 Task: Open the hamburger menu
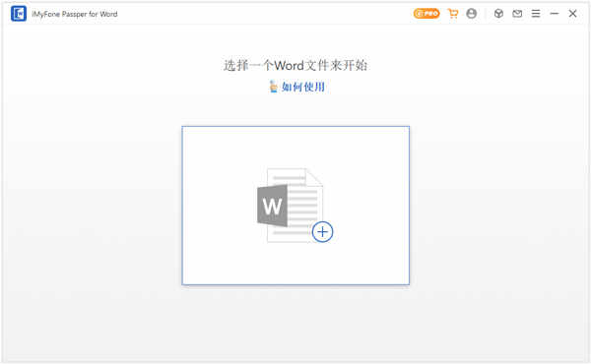pyautogui.click(x=536, y=14)
